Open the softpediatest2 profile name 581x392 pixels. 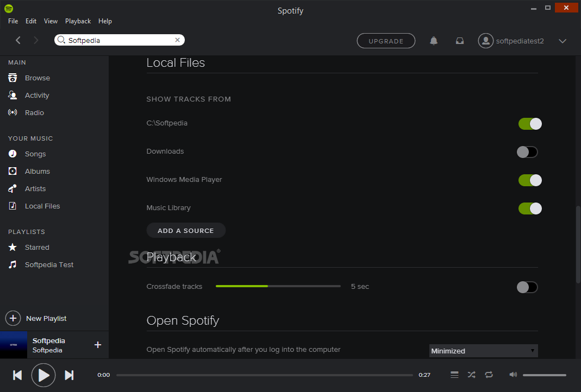point(520,41)
